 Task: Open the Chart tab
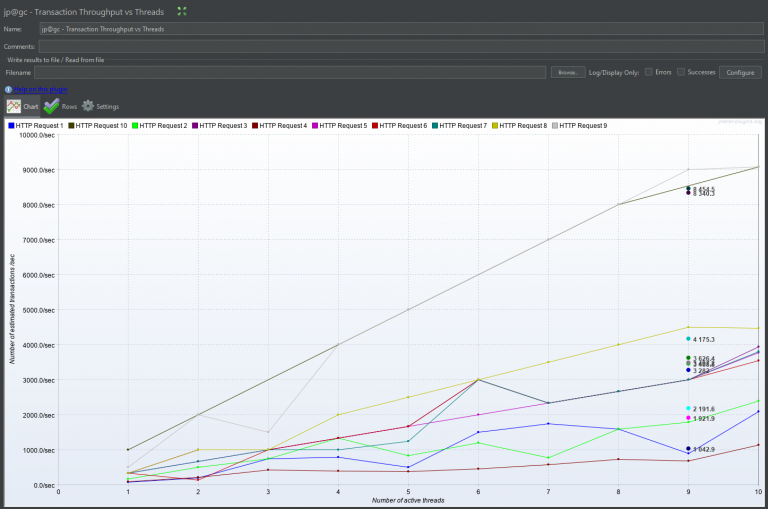click(x=23, y=106)
